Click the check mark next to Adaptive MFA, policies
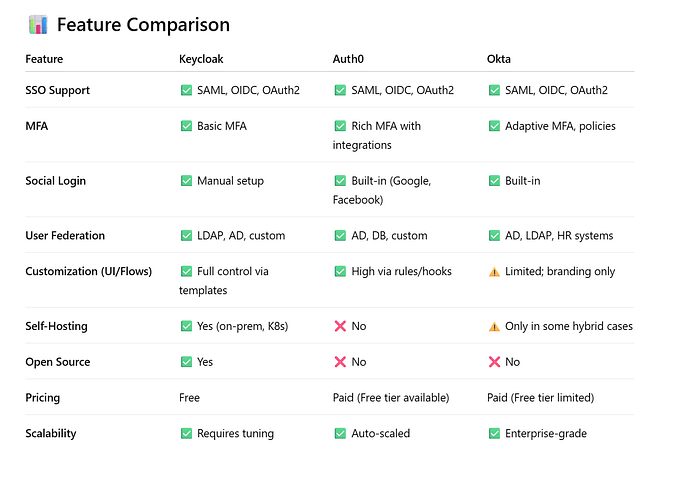This screenshot has width=700, height=487. (x=494, y=126)
